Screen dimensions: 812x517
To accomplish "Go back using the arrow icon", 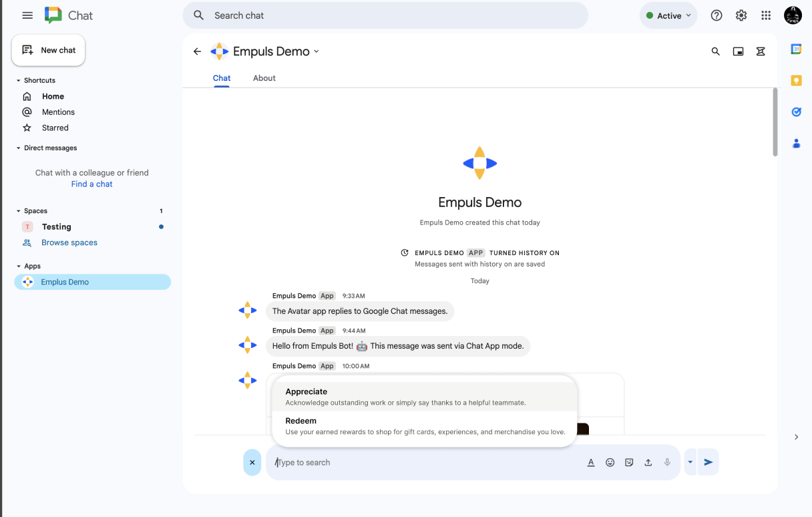I will click(197, 51).
